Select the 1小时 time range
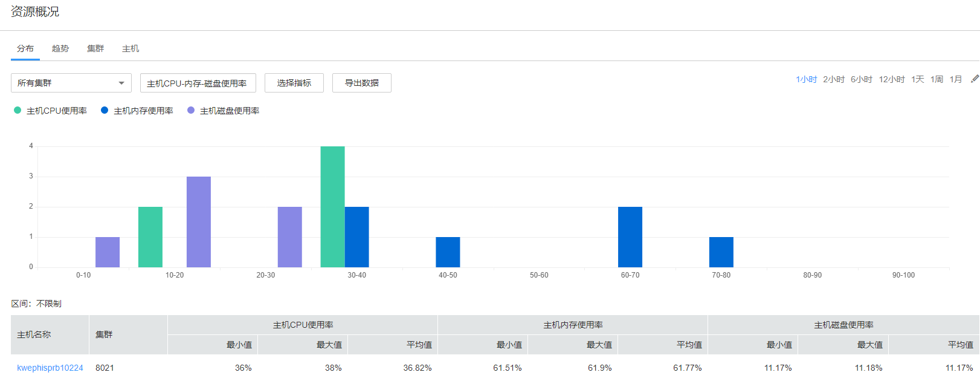Viewport: 980px width, 381px height. pyautogui.click(x=806, y=79)
